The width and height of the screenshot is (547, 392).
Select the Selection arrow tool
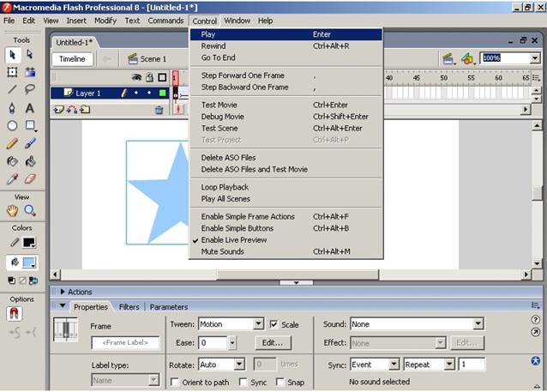pyautogui.click(x=13, y=55)
